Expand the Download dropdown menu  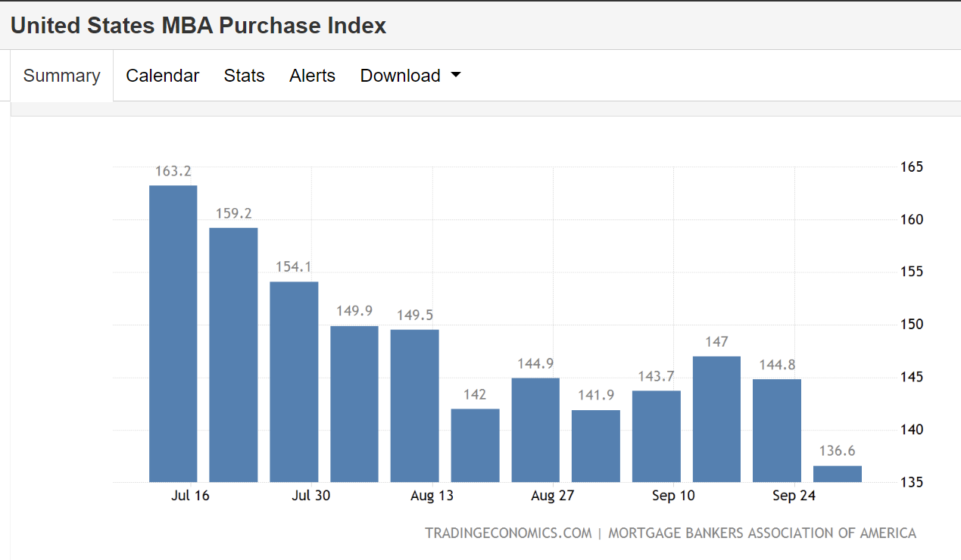click(x=410, y=76)
